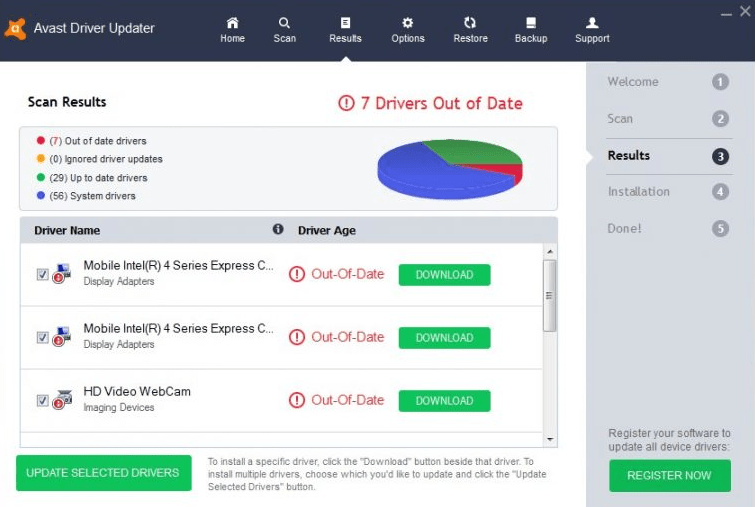Click Out-Of-Date warning icon for second Intel driver
The width and height of the screenshot is (755, 507).
[297, 337]
